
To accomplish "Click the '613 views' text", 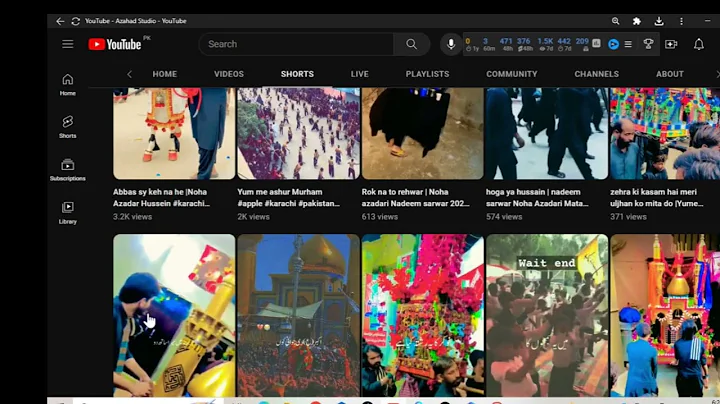I will (380, 217).
